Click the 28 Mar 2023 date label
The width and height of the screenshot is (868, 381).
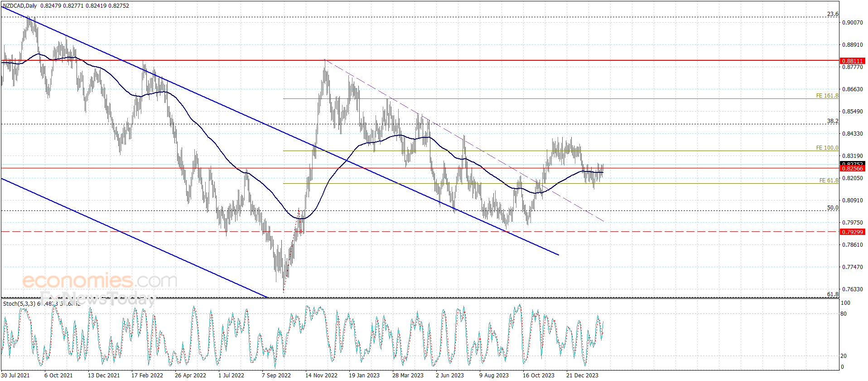point(408,376)
